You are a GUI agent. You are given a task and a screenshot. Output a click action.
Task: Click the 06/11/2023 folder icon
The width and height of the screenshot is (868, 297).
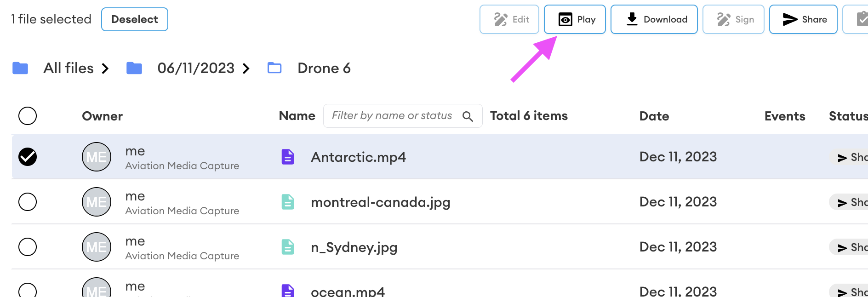point(134,68)
